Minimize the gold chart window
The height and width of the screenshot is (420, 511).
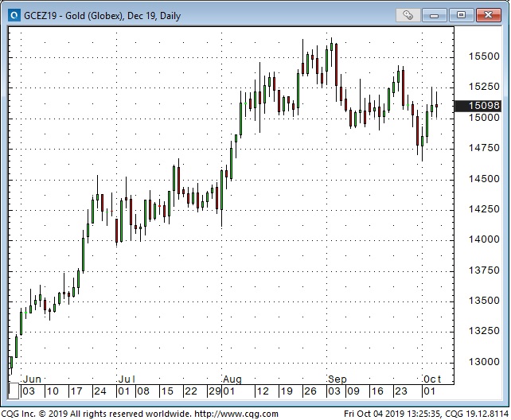tap(434, 15)
